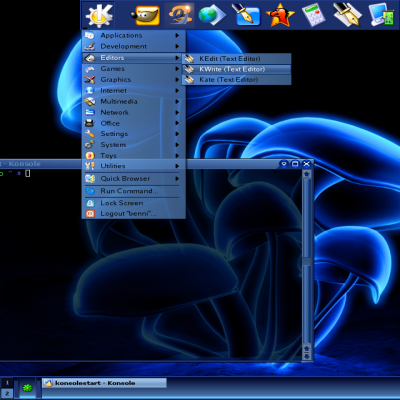Choose Run Command... from the K menu
The height and width of the screenshot is (400, 400).
[133, 191]
